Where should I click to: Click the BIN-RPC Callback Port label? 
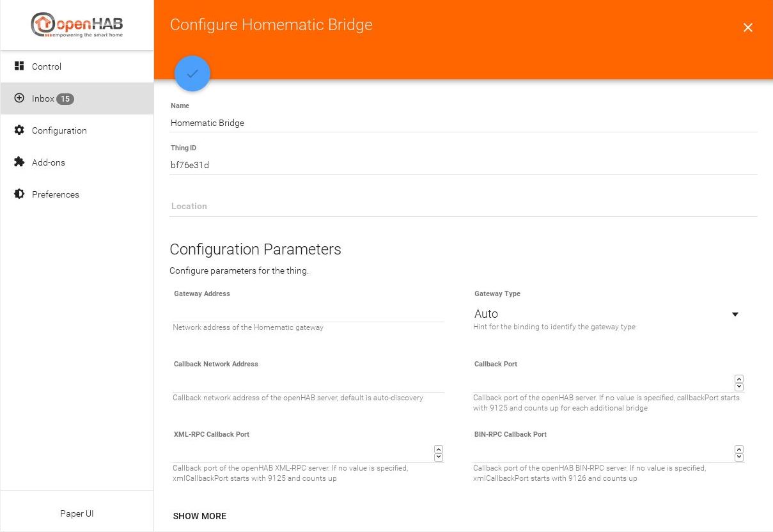click(x=510, y=434)
